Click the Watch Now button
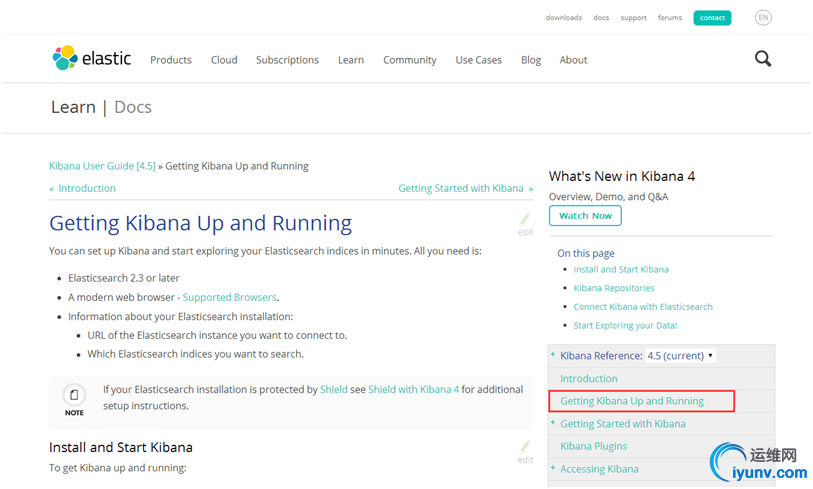The width and height of the screenshot is (813, 489). (x=585, y=216)
